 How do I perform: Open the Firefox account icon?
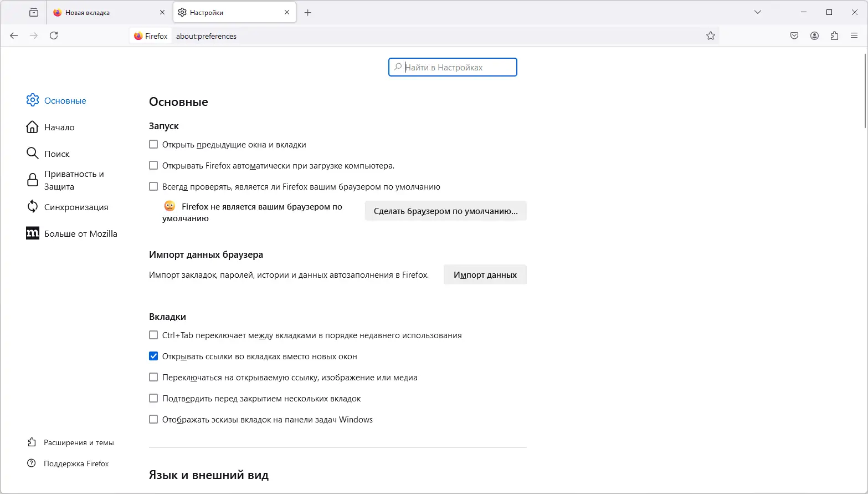click(x=814, y=35)
